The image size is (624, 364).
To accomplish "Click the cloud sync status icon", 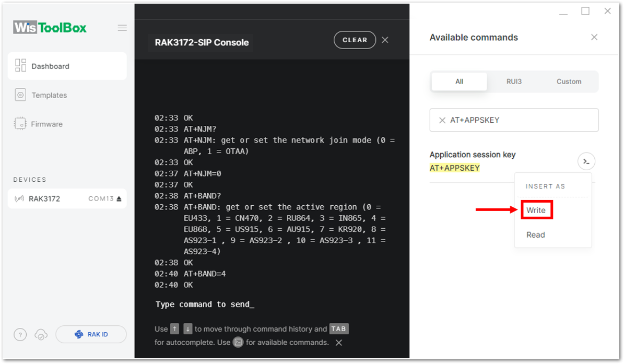I will click(41, 335).
